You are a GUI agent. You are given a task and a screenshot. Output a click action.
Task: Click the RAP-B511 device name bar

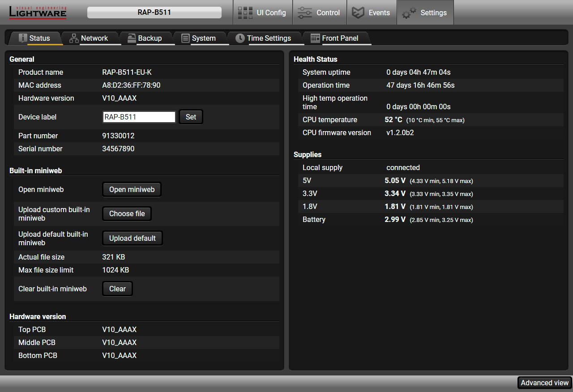click(x=154, y=13)
